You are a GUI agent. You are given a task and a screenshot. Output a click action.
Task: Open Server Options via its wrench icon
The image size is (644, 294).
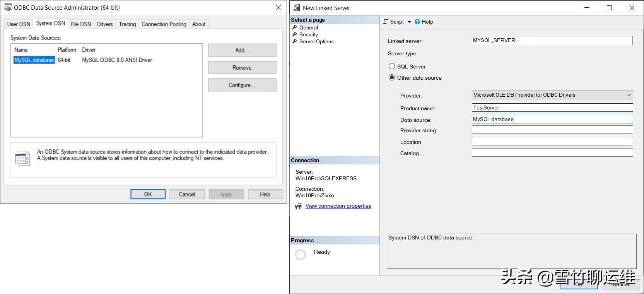295,41
